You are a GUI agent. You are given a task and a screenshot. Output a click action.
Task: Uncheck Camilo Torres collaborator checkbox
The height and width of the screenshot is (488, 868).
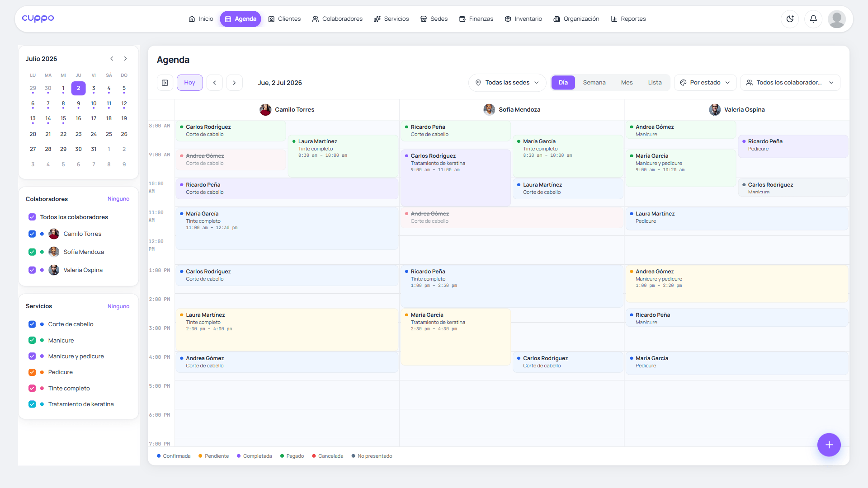pos(32,234)
